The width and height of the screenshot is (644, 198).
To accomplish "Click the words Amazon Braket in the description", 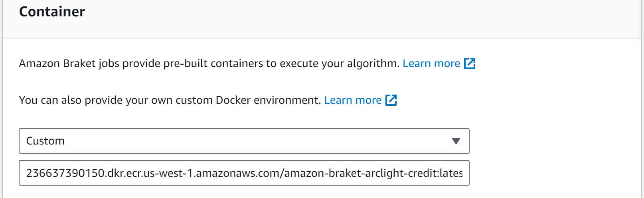I will 57,63.
